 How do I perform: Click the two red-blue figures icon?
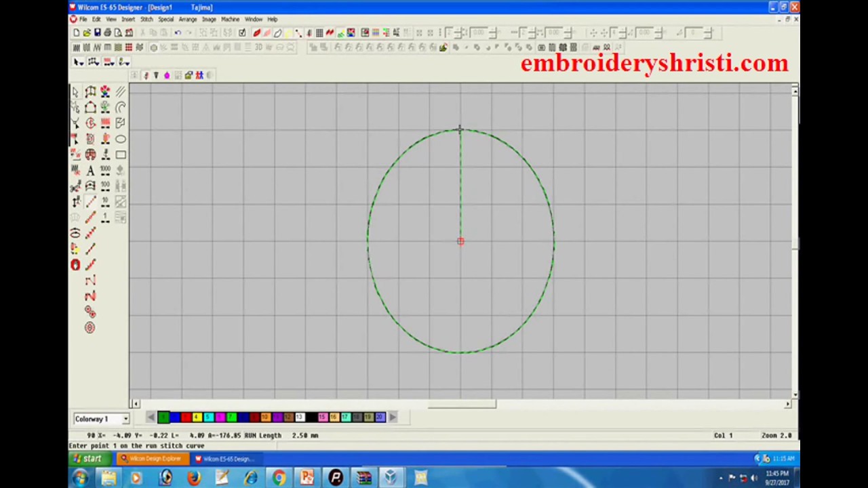click(199, 75)
